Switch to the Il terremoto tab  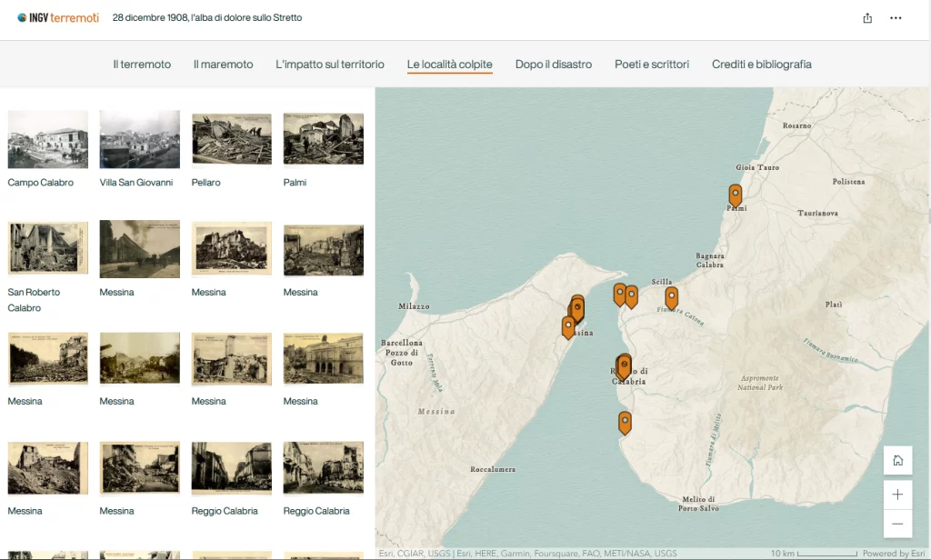(142, 65)
